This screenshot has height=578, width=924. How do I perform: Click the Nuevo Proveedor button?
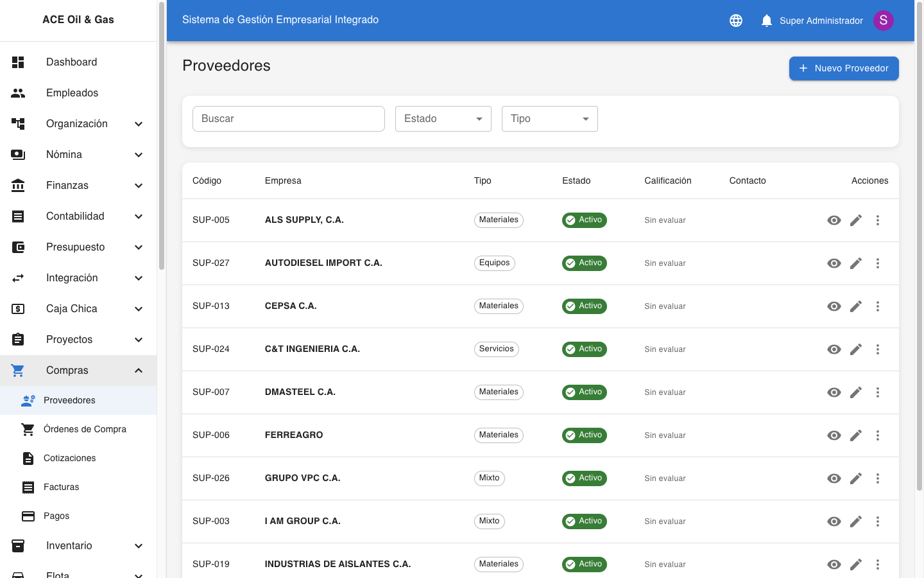pyautogui.click(x=844, y=69)
